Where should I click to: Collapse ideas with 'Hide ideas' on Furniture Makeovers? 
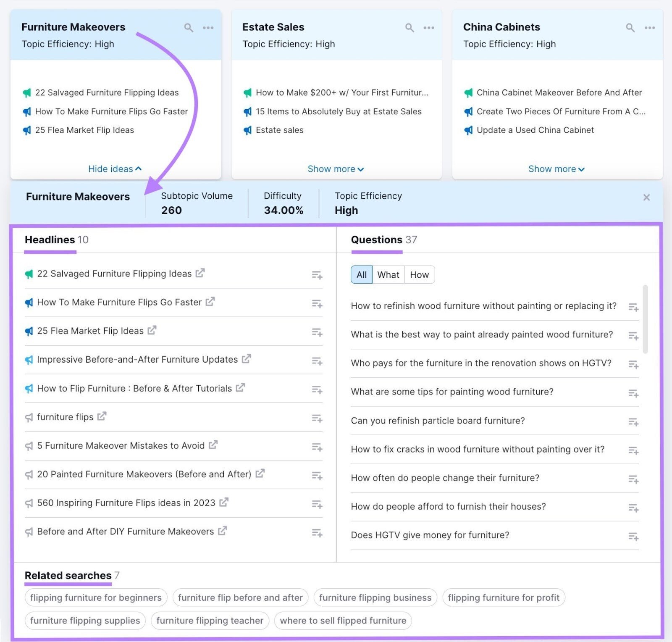115,169
